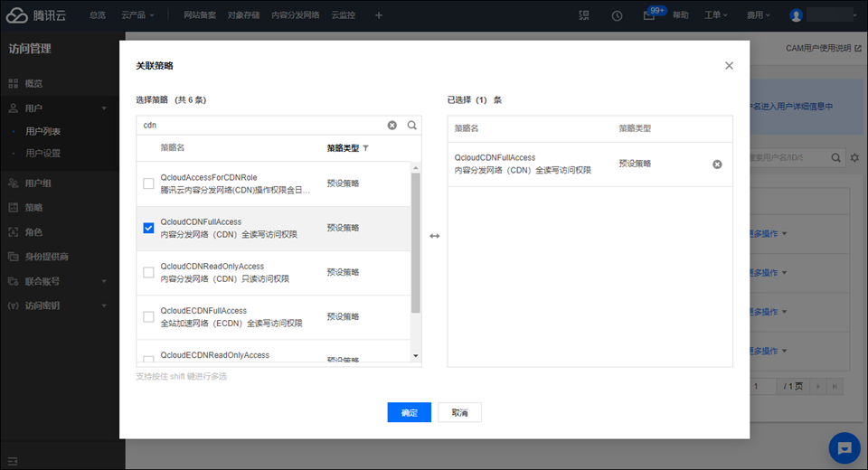Viewport: 868px width, 470px height.
Task: Click the search magnifier icon in policy search
Action: click(411, 126)
